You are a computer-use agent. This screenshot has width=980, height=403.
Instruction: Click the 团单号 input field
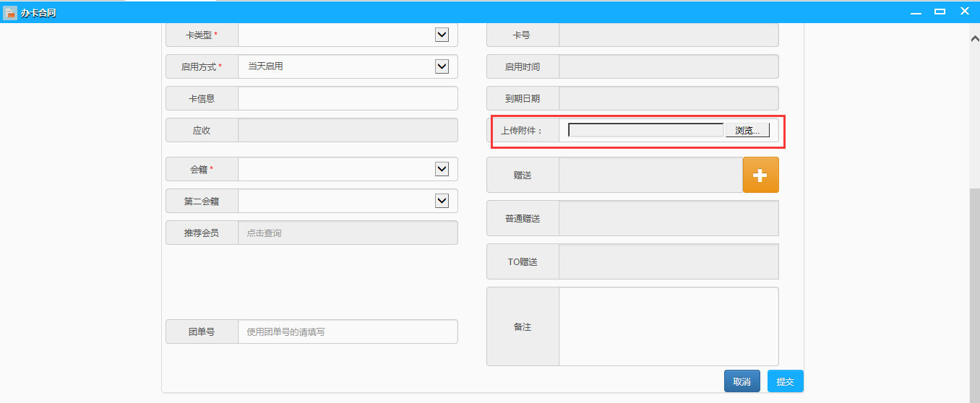[x=348, y=331]
